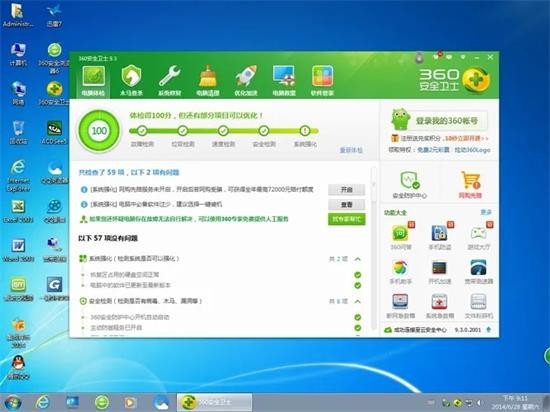Select the 故障检测 checkmark step

click(142, 131)
